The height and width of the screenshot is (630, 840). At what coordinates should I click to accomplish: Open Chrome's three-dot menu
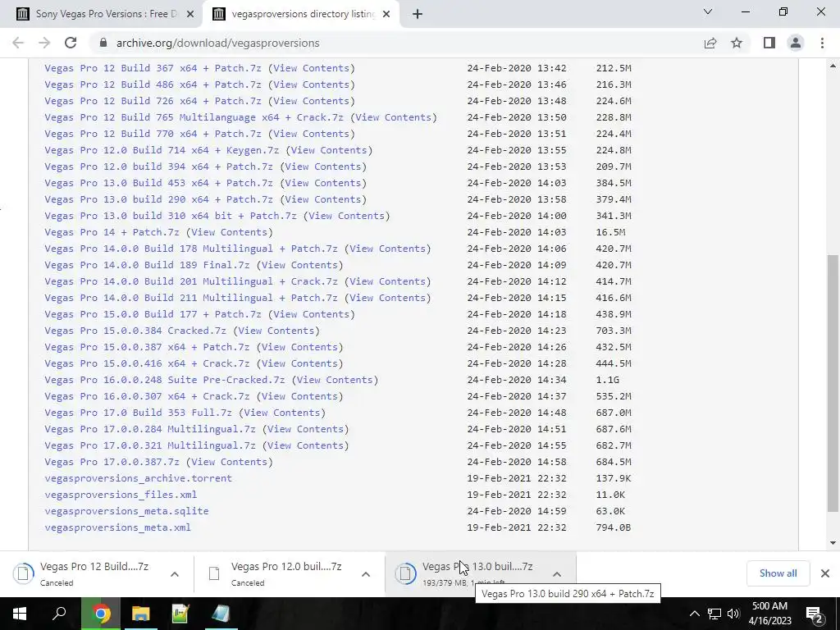coord(822,43)
